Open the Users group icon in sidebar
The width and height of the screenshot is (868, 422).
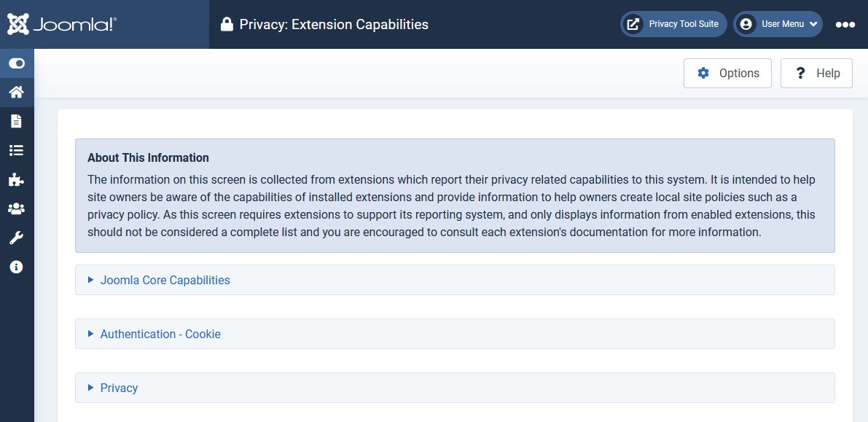16,208
